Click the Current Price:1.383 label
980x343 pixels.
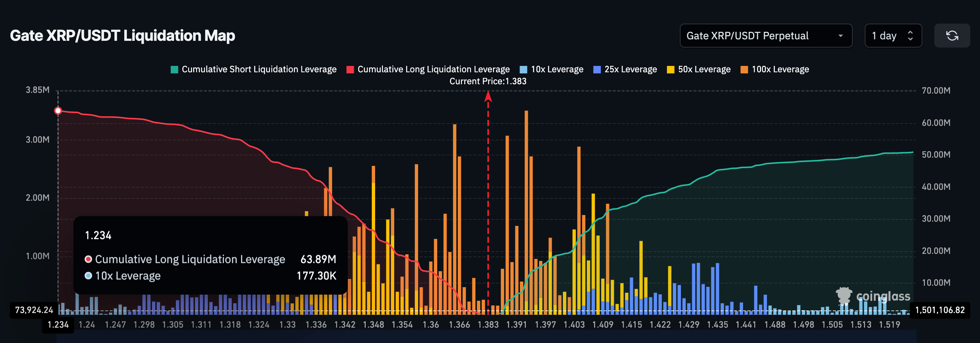point(488,81)
